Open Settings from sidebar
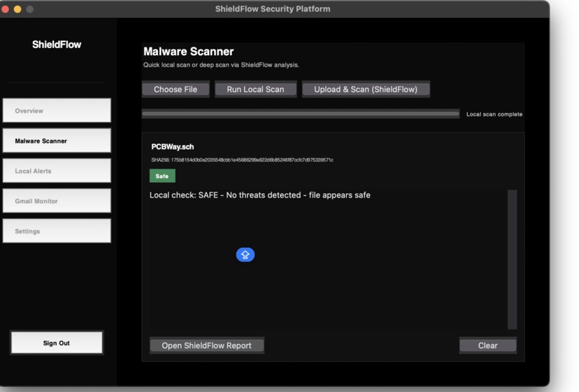The image size is (579, 392). click(x=57, y=230)
